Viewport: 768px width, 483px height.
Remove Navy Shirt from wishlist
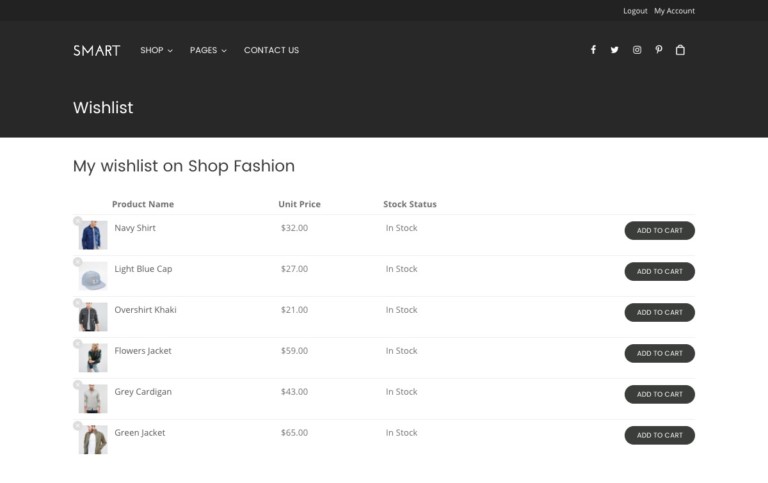(78, 221)
